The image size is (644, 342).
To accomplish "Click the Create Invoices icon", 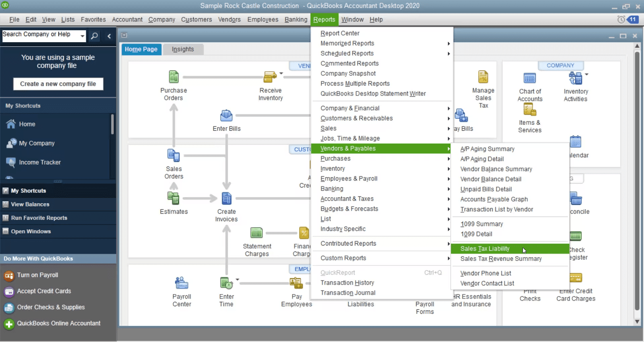I will pos(227,198).
